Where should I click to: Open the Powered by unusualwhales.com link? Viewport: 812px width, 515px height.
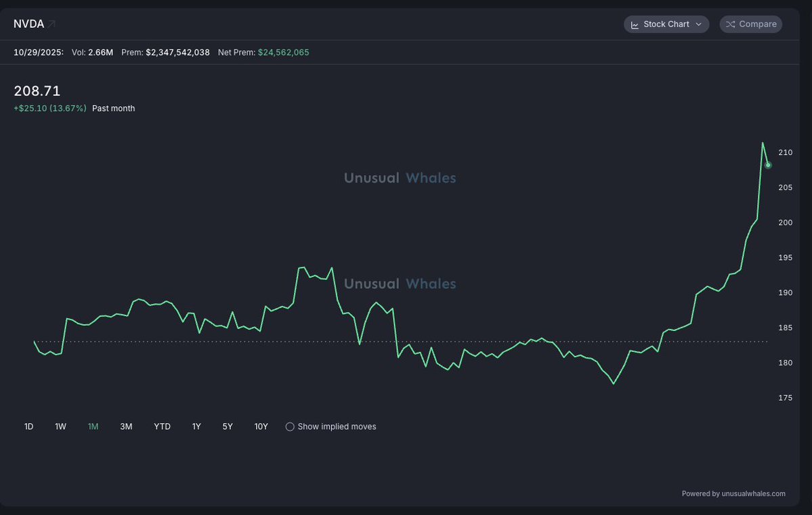(x=733, y=494)
